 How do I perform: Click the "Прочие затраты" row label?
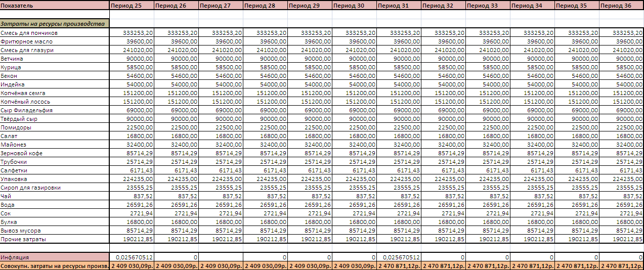(x=55, y=239)
